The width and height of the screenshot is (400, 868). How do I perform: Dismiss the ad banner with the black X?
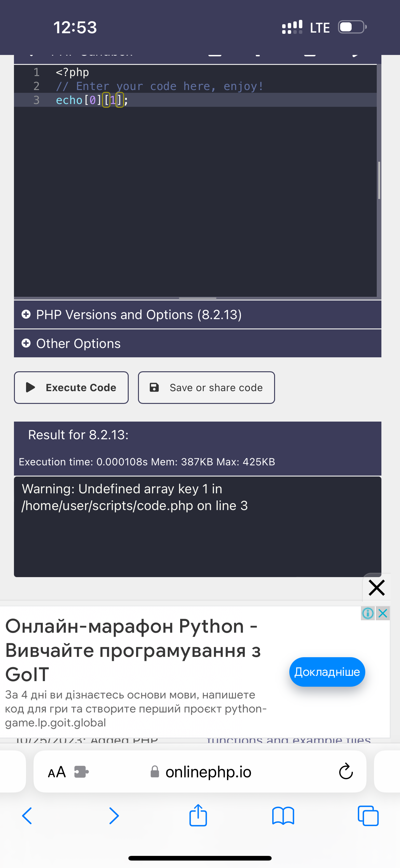click(x=376, y=588)
